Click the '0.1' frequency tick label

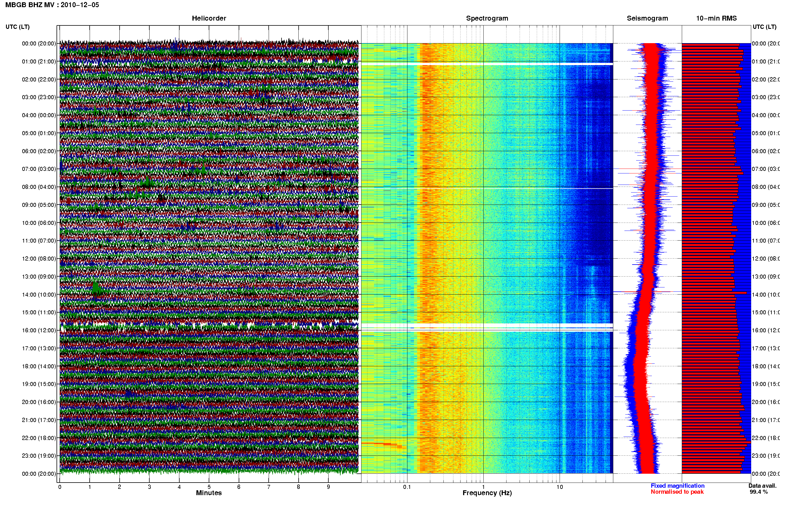[407, 487]
